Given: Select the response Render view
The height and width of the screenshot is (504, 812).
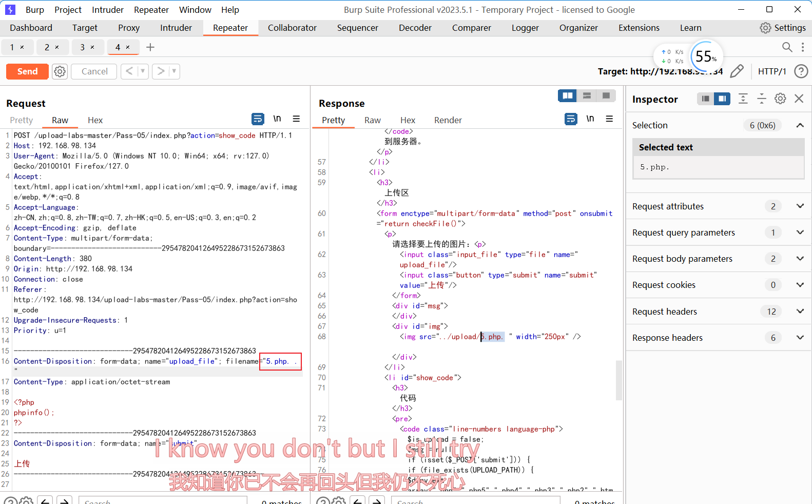Looking at the screenshot, I should pyautogui.click(x=448, y=120).
